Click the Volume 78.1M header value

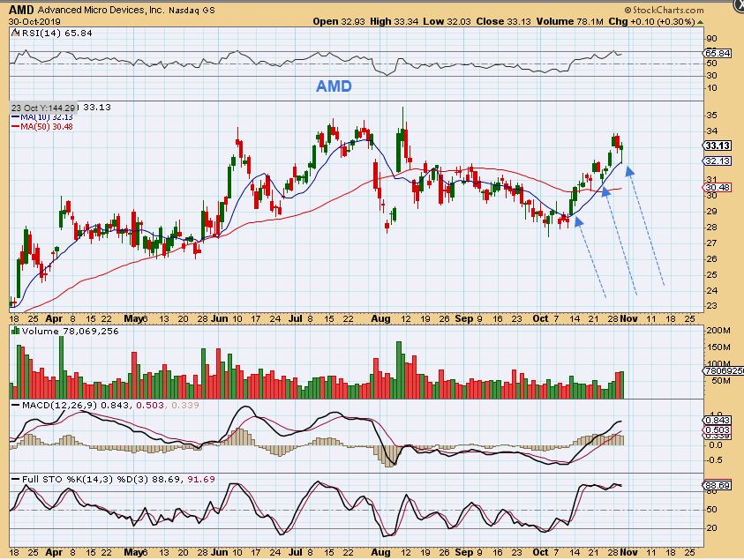pyautogui.click(x=569, y=21)
